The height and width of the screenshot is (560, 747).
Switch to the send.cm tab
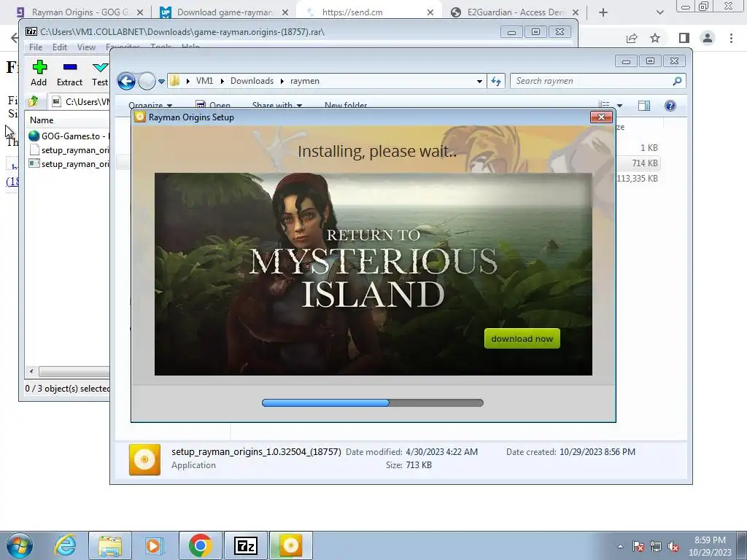pyautogui.click(x=369, y=12)
